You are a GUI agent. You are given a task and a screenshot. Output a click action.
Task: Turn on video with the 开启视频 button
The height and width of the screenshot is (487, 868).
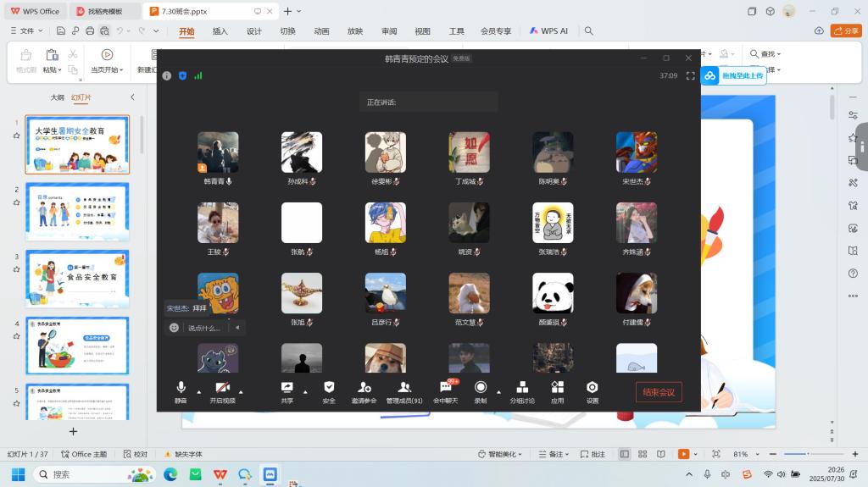click(223, 392)
